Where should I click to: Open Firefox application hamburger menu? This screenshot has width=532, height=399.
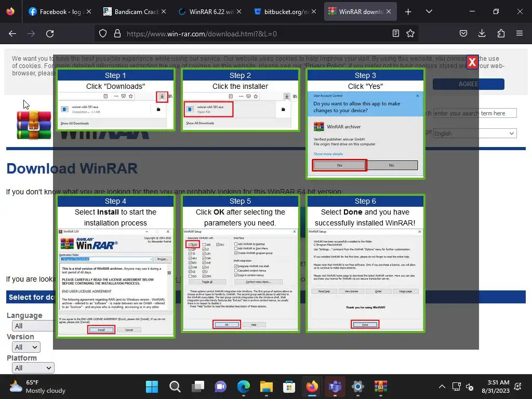pyautogui.click(x=520, y=34)
